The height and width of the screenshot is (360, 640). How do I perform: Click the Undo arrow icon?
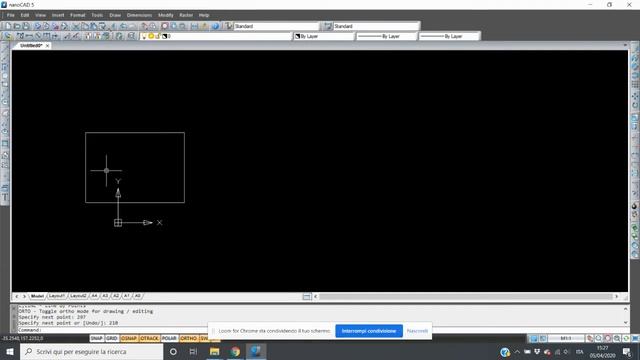tap(123, 26)
